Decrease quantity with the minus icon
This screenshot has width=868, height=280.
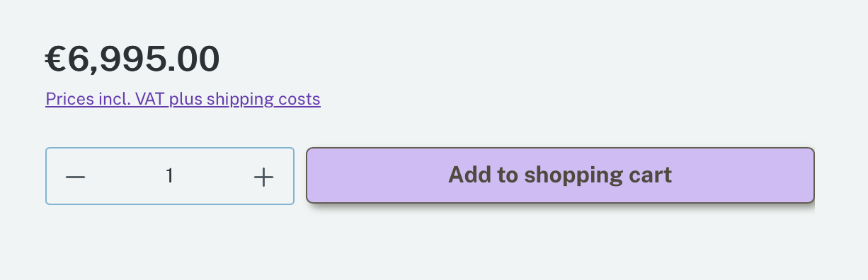point(76,177)
